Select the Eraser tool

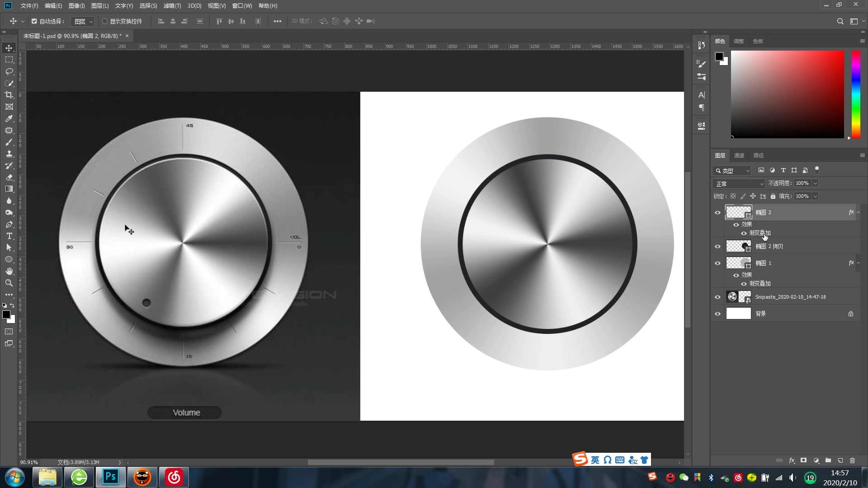[9, 178]
